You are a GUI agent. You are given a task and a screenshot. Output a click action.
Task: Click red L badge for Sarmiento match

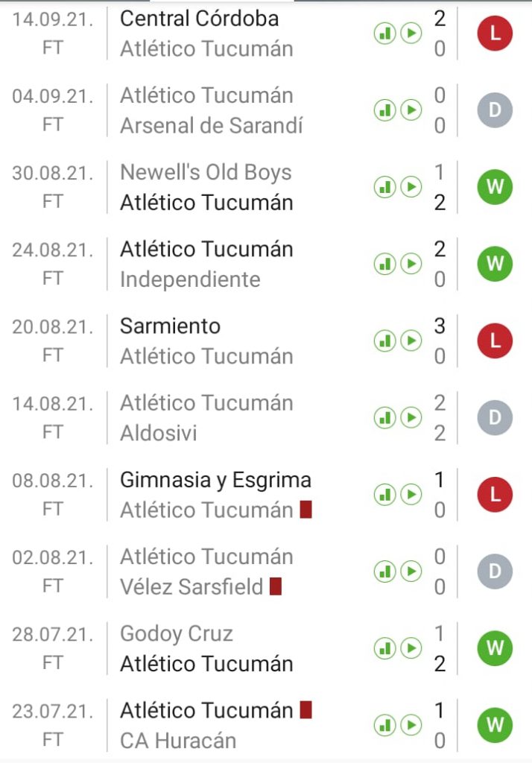coord(495,341)
